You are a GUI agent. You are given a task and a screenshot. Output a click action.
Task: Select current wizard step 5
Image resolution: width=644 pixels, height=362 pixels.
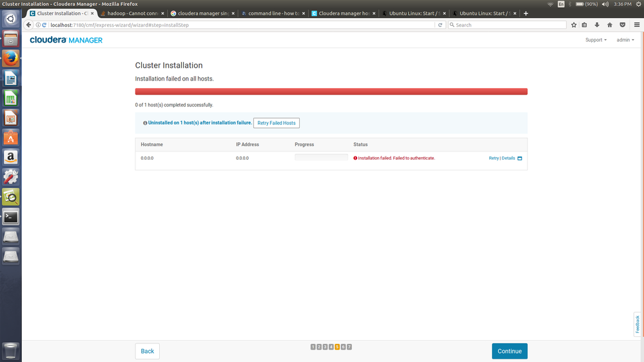[337, 347]
